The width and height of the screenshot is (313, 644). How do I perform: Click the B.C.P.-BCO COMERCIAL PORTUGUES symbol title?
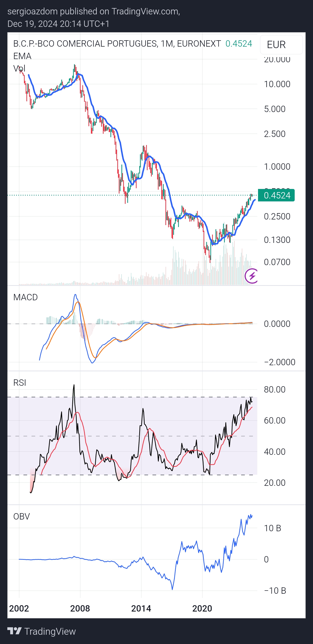(x=85, y=44)
